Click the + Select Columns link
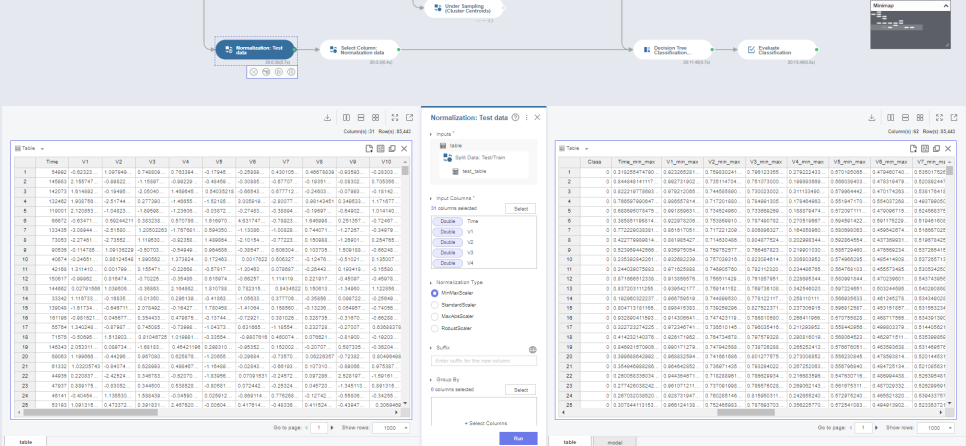 (486, 423)
